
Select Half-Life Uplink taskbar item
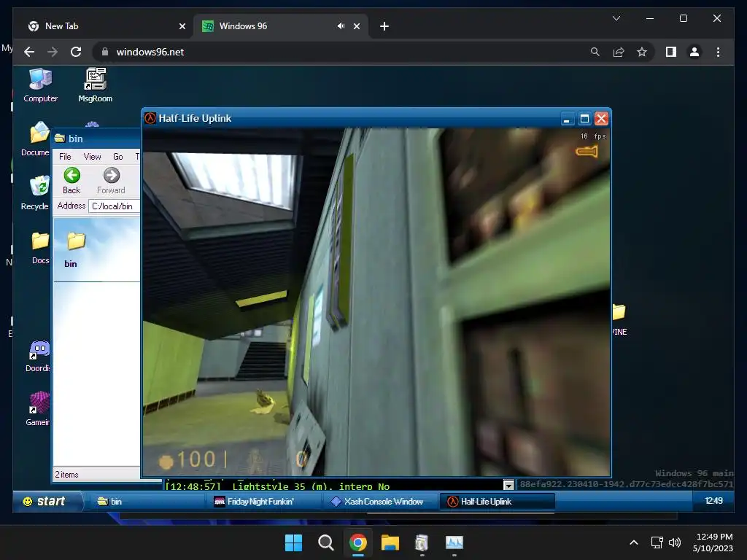(498, 502)
